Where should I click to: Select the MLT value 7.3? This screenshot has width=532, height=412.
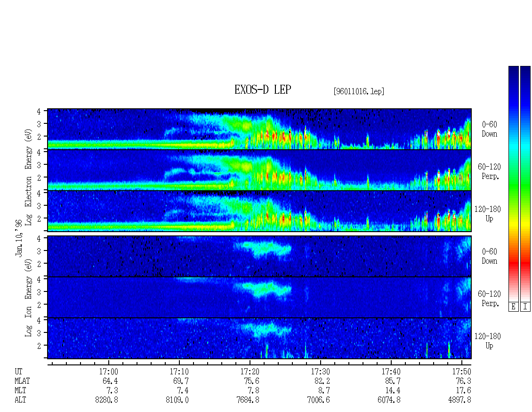[113, 391]
